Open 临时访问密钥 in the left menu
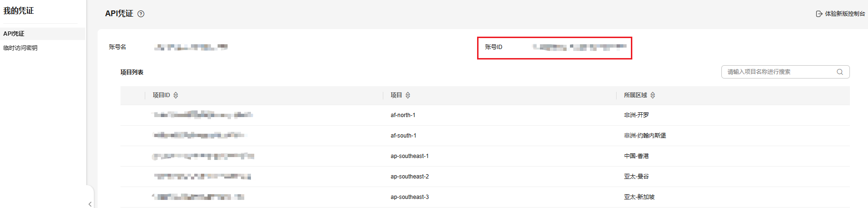 click(x=20, y=48)
